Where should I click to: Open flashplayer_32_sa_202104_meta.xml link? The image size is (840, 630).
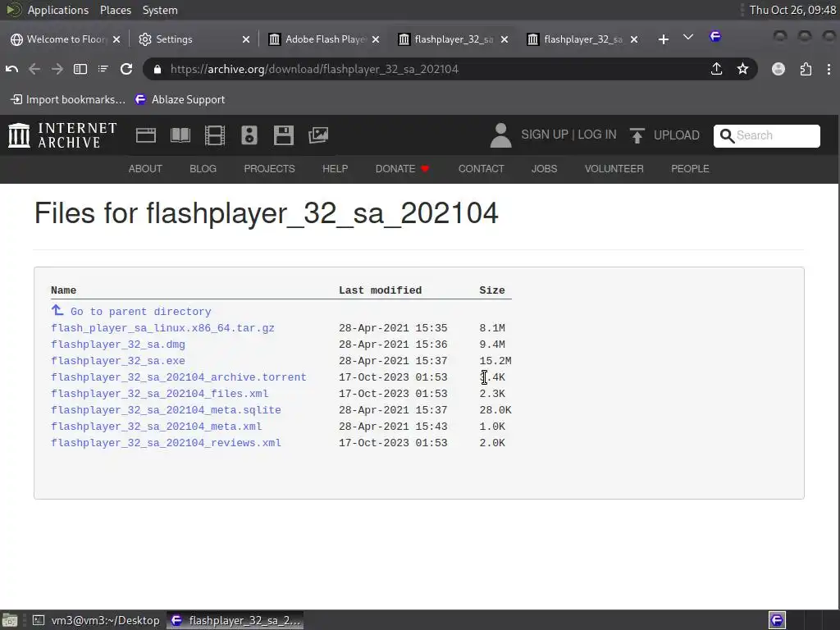pyautogui.click(x=157, y=427)
